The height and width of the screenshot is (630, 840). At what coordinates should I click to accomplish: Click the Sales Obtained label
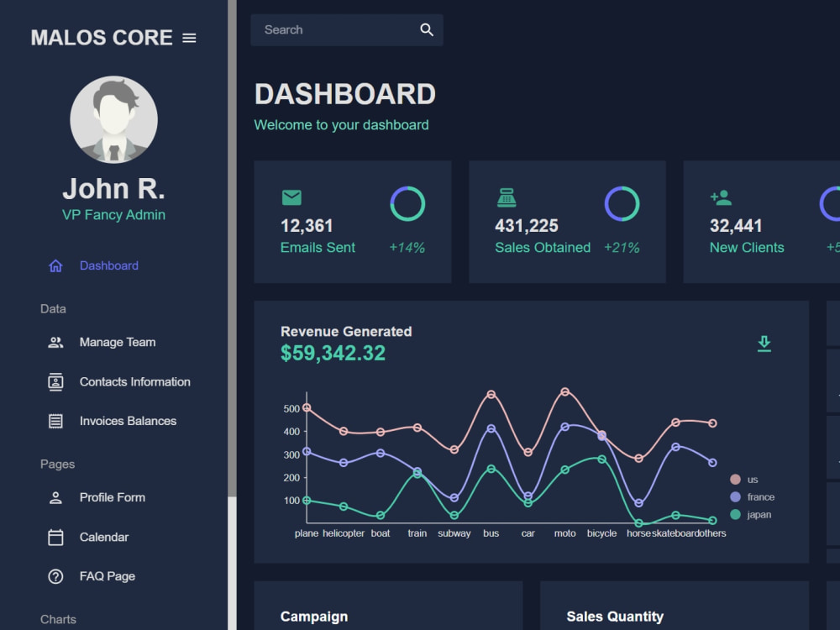pos(543,248)
